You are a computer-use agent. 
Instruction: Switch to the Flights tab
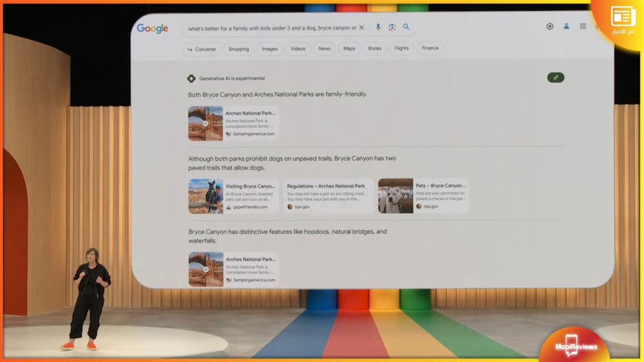pos(401,48)
